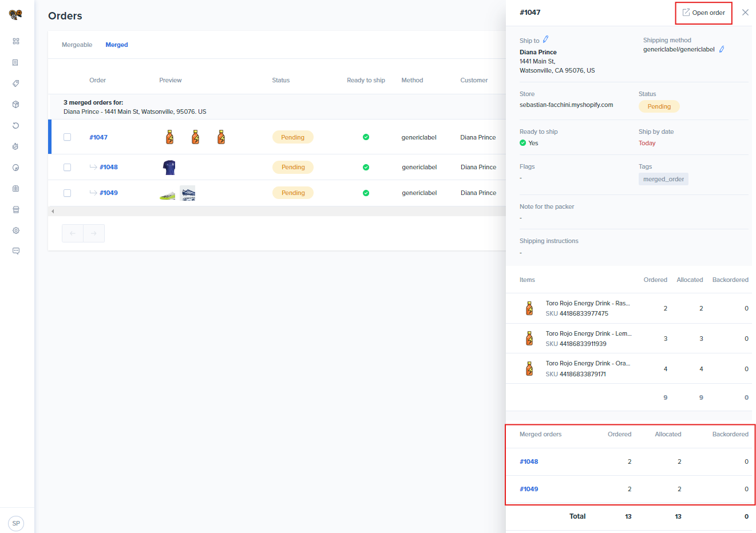Tick the checkbox for order #1048
Viewport: 756px width, 533px height.
coord(68,168)
